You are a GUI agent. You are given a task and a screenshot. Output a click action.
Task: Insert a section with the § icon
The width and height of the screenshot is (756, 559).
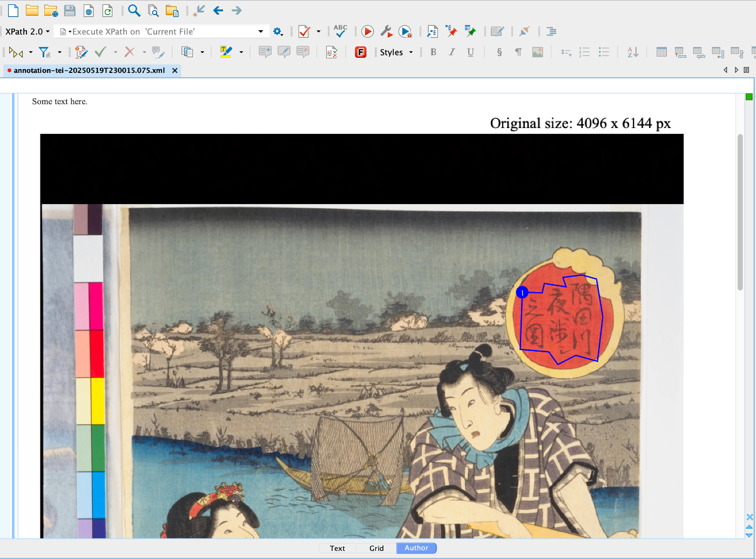[x=499, y=52]
